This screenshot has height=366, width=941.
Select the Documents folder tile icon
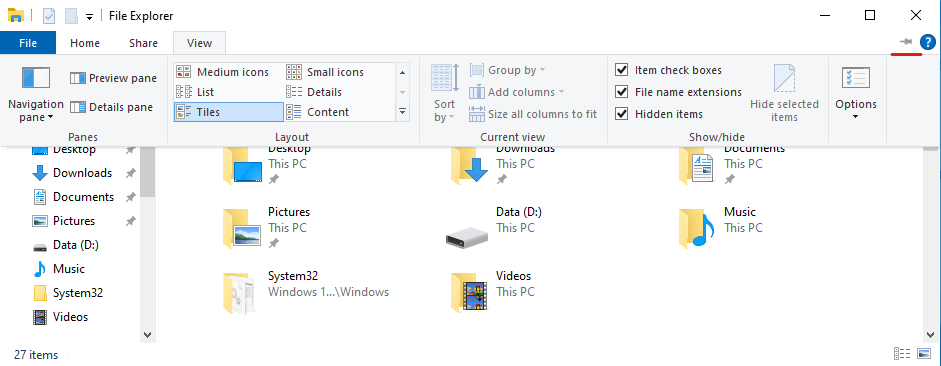696,166
